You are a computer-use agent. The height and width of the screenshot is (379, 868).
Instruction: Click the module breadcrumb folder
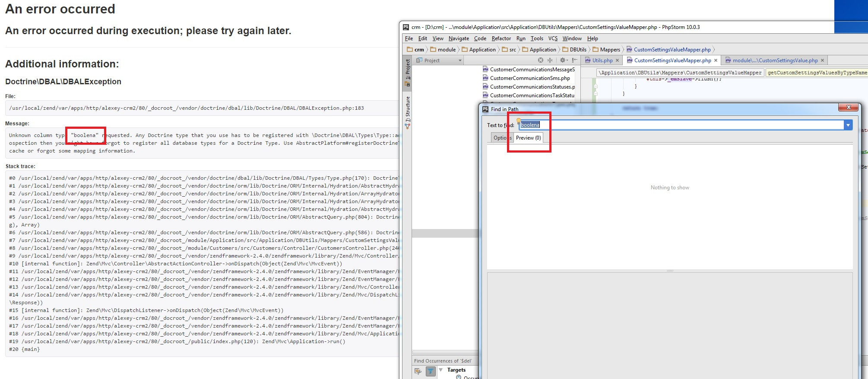[443, 50]
